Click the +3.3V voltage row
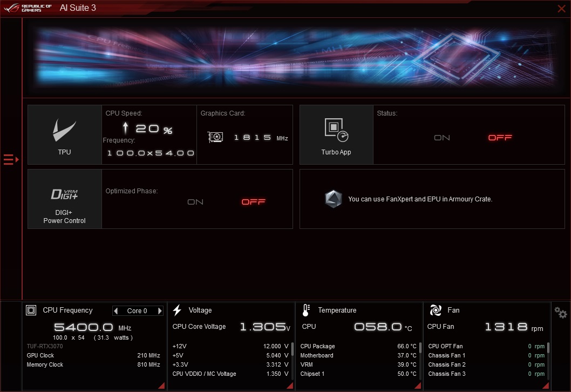571x392 pixels. [x=230, y=364]
